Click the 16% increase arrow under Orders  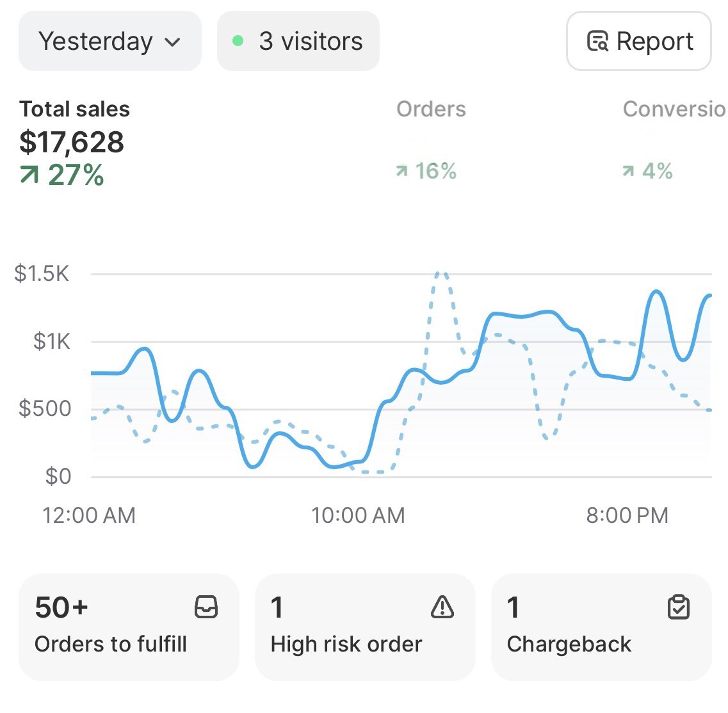coord(401,172)
